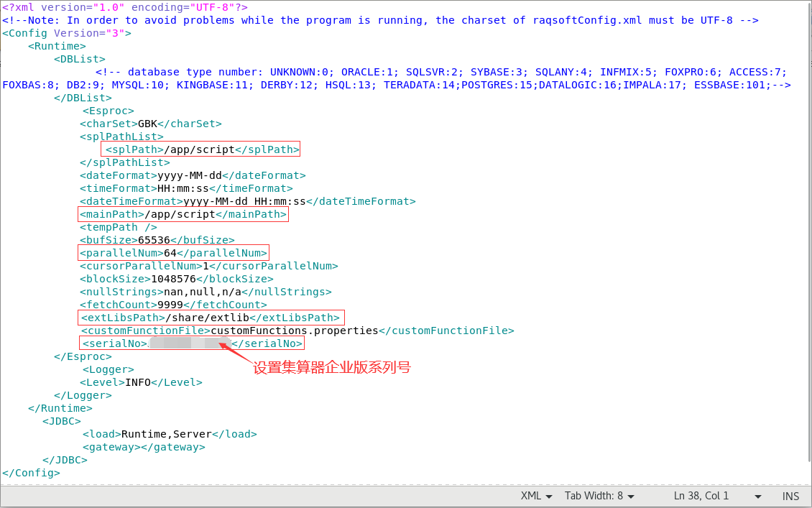The image size is (812, 508).
Task: Click the vertical scrollbar of the editor
Action: (x=809, y=233)
